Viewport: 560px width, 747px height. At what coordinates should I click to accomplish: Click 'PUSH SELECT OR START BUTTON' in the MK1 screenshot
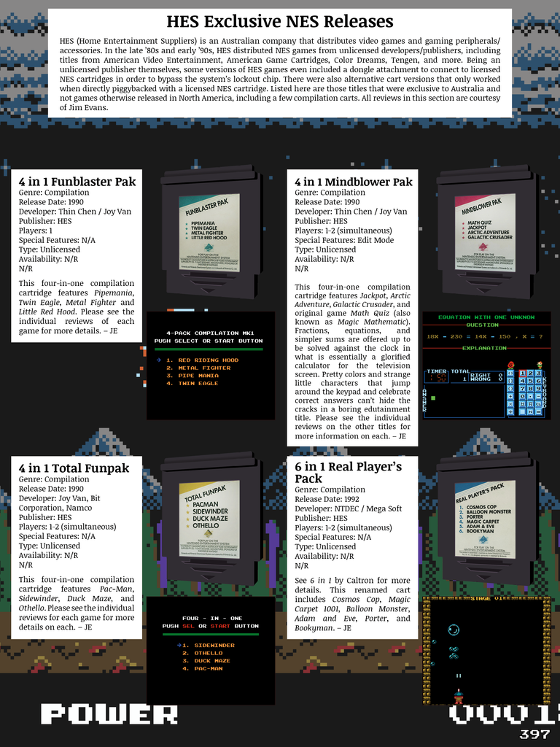point(209,341)
